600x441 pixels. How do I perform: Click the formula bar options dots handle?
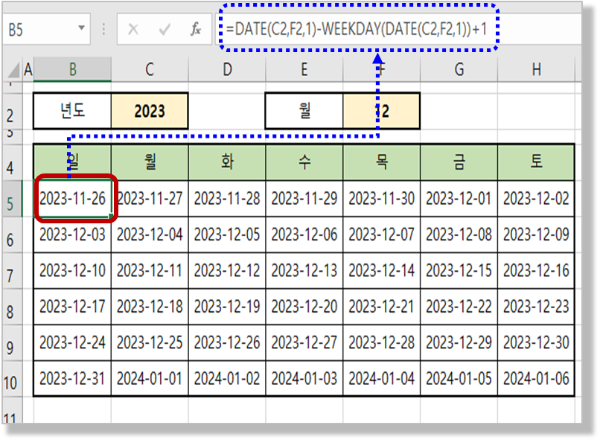click(x=104, y=29)
